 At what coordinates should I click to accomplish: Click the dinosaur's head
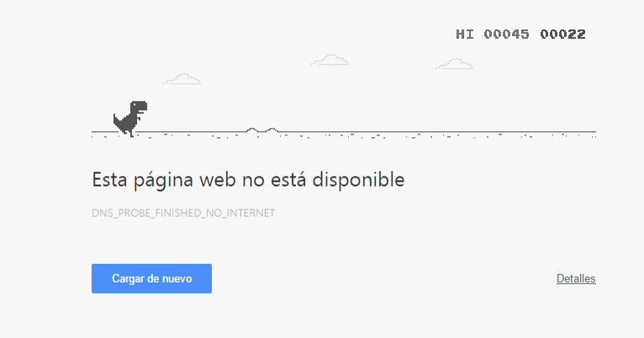140,106
